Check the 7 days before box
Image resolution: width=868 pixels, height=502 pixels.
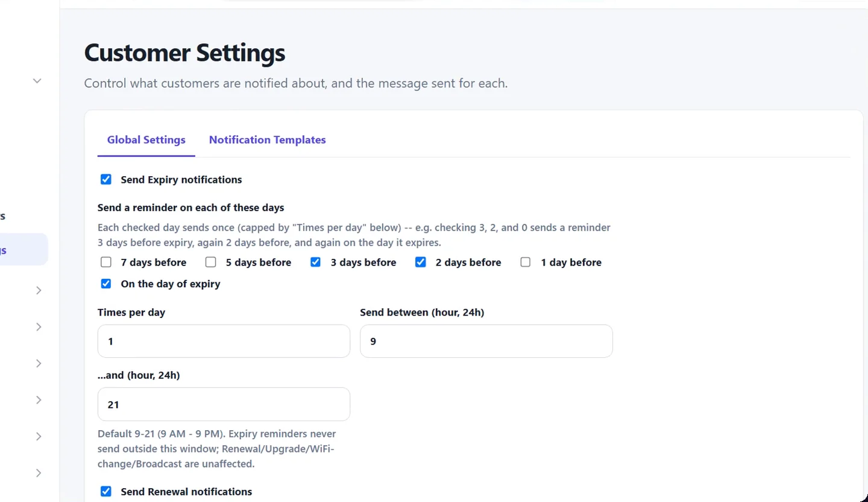pos(106,262)
